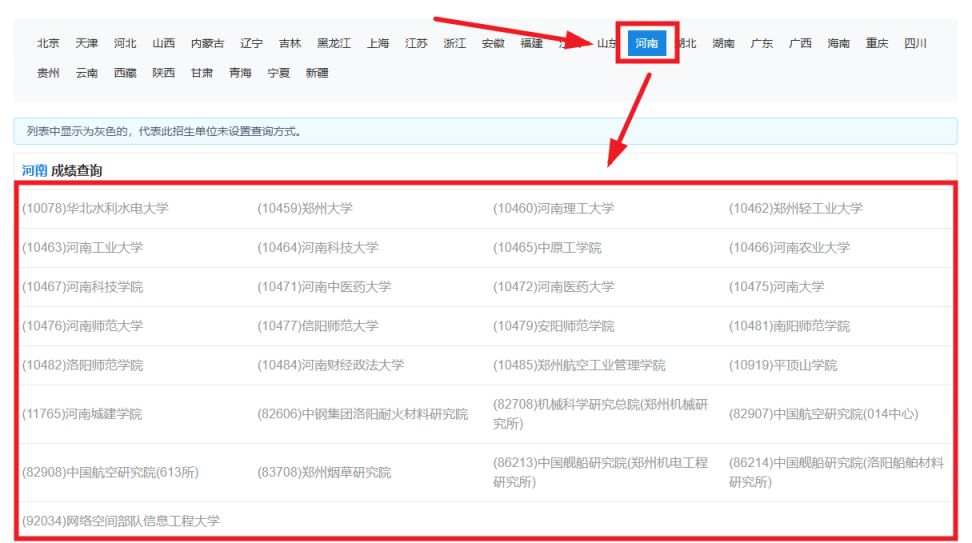Choose the 西藏 region tab
This screenshot has height=543, width=972.
[125, 73]
